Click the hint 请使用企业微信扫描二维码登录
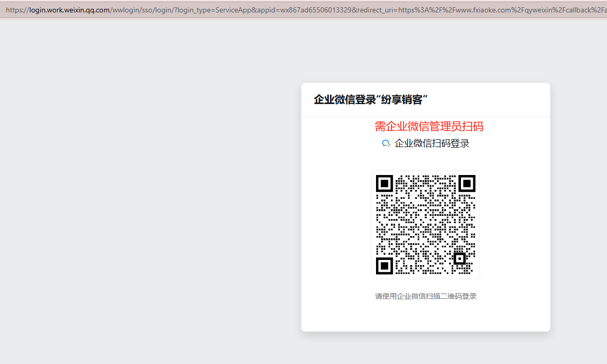The width and height of the screenshot is (607, 364). [425, 296]
